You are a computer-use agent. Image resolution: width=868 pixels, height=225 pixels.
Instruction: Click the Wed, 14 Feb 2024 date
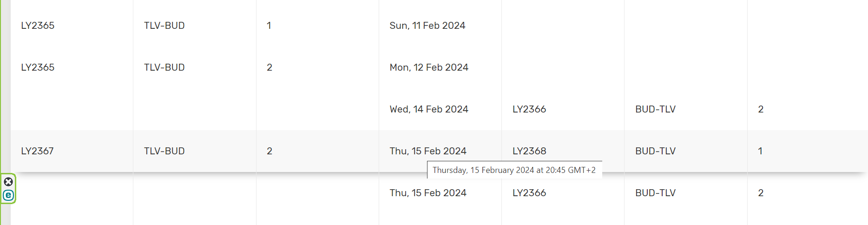click(x=428, y=109)
